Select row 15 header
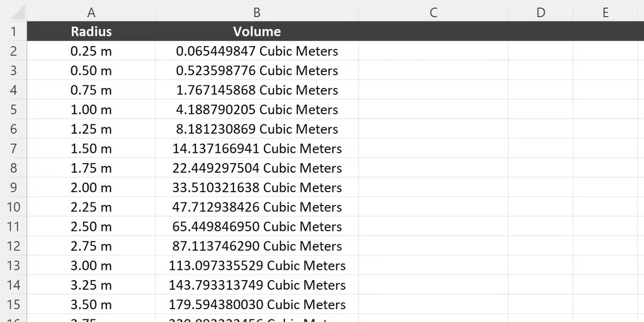 (x=13, y=304)
